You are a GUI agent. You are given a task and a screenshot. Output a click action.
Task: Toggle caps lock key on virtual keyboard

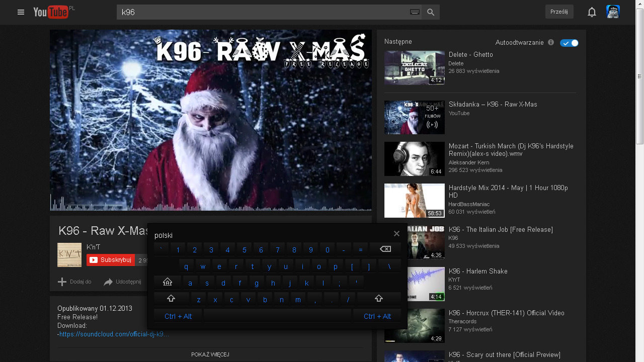pos(168,283)
